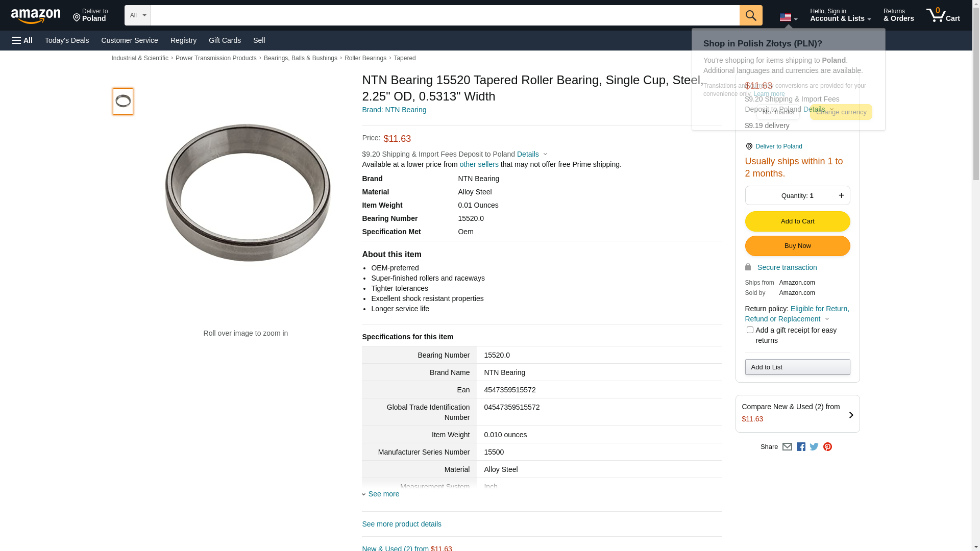Share on Pinterest icon
The image size is (980, 551).
tap(827, 447)
